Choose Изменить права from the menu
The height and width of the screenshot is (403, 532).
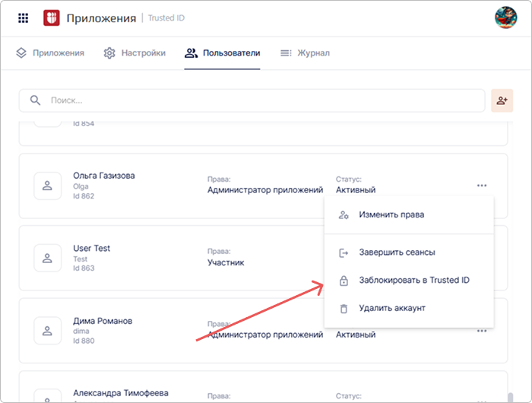409,214
